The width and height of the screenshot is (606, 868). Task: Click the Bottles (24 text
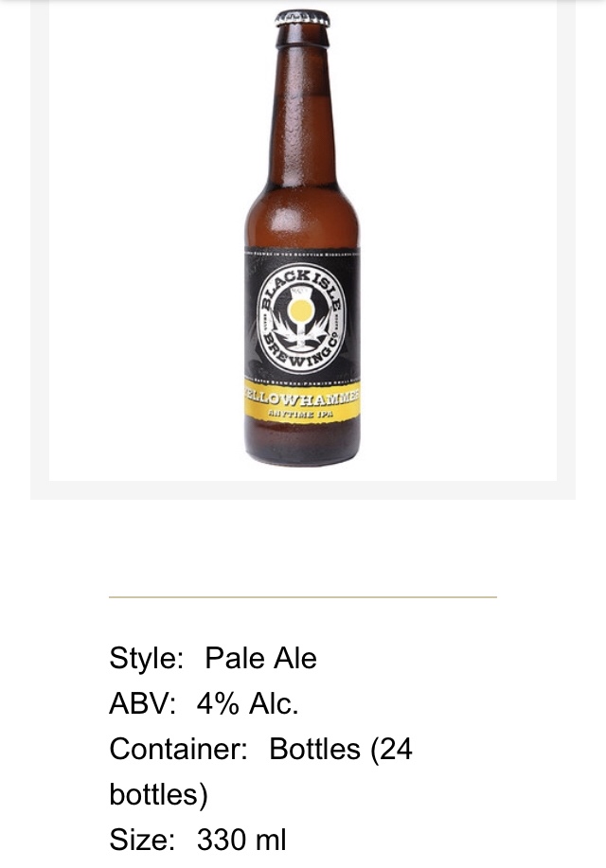point(341,749)
